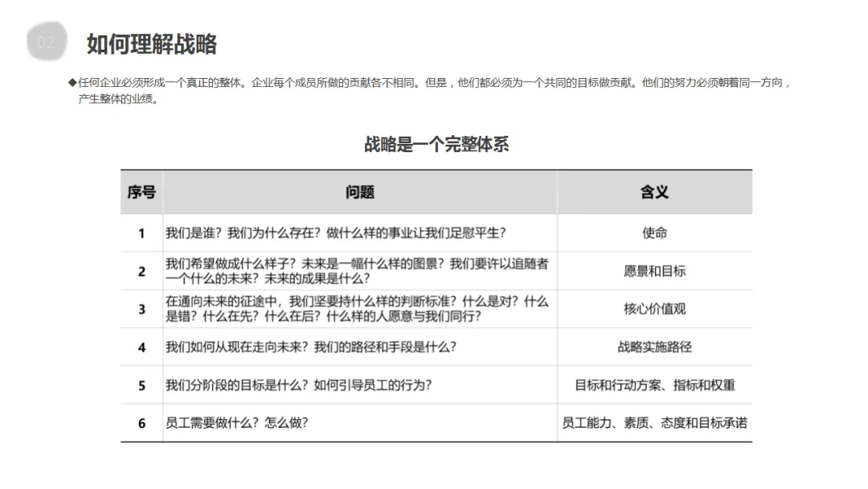This screenshot has width=868, height=489.
Task: Click the question 我们如何从现在走向未来
Action: coord(310,347)
